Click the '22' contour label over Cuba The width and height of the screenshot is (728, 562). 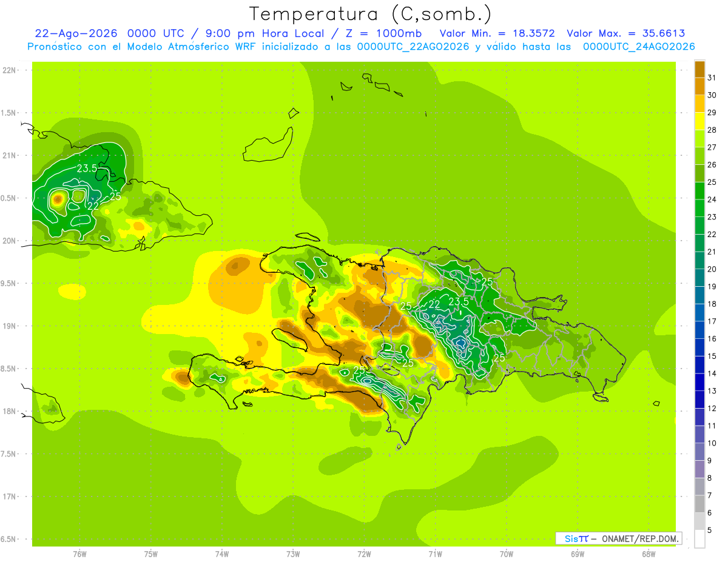pos(94,206)
